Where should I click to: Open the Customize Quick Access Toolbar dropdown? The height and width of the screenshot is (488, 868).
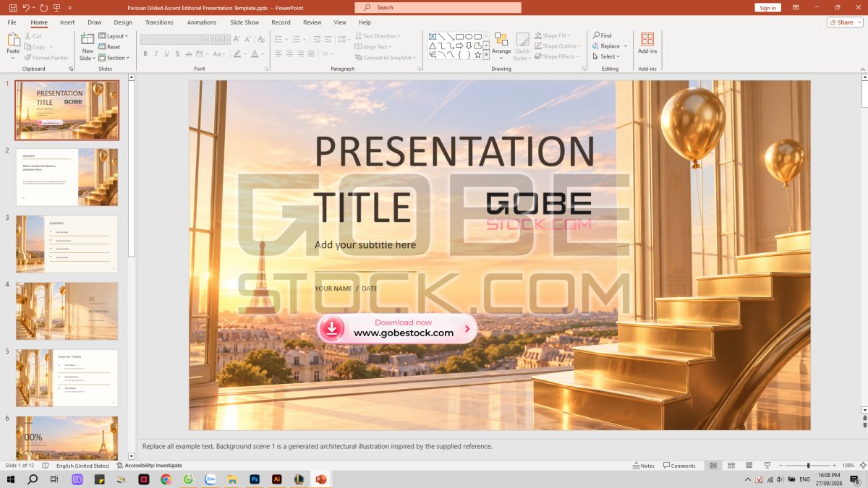pos(70,7)
